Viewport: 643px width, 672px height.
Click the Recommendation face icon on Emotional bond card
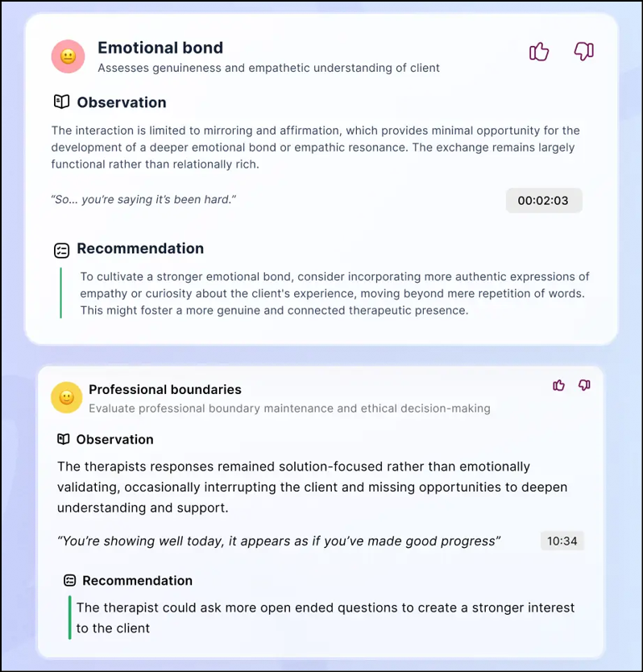pyautogui.click(x=60, y=250)
